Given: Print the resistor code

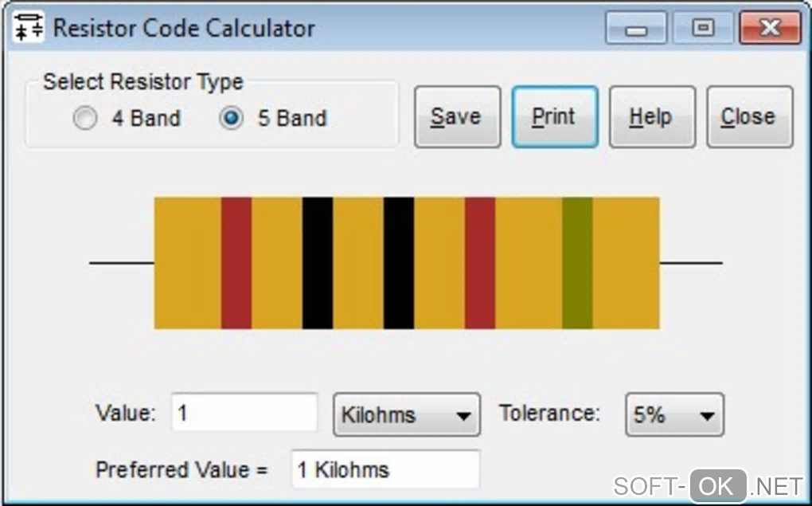Looking at the screenshot, I should (x=555, y=117).
